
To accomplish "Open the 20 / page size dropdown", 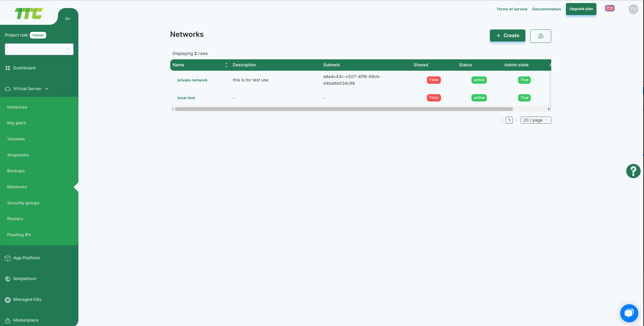I will 536,120.
